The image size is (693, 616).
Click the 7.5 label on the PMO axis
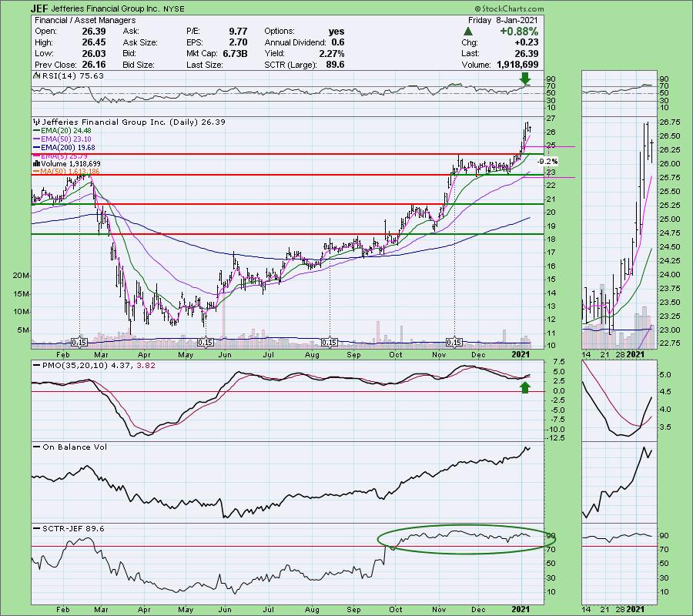pyautogui.click(x=559, y=361)
